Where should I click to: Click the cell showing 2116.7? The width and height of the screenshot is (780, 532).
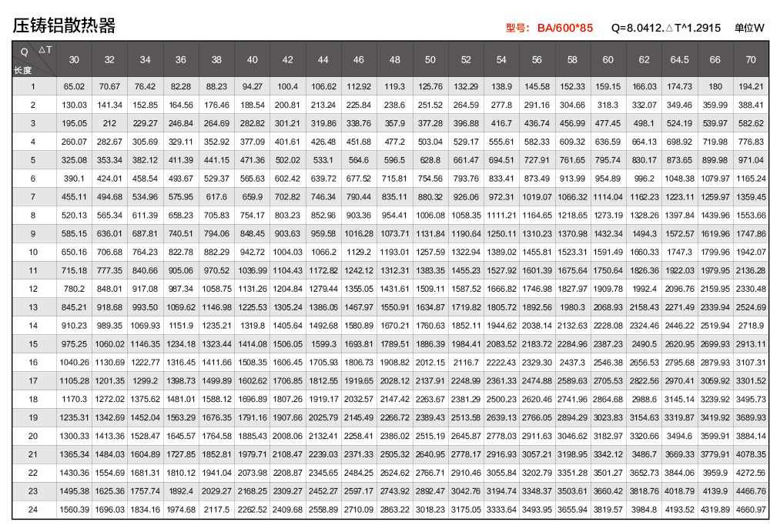(466, 363)
